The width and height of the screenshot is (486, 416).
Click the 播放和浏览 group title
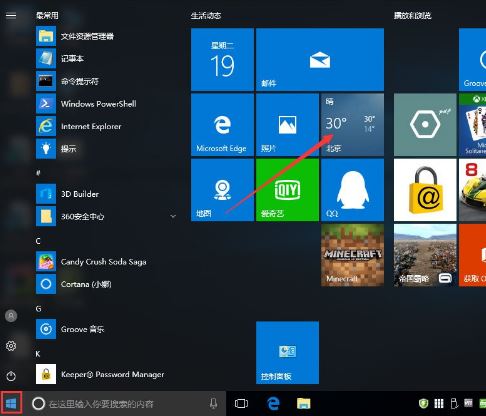pos(412,15)
